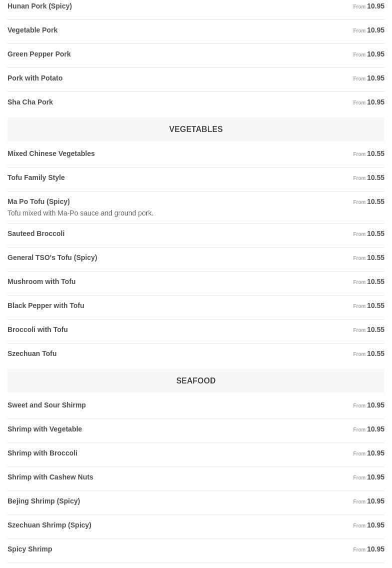Select Black Pepper with Tofu
392x568 pixels.
[x=45, y=306]
